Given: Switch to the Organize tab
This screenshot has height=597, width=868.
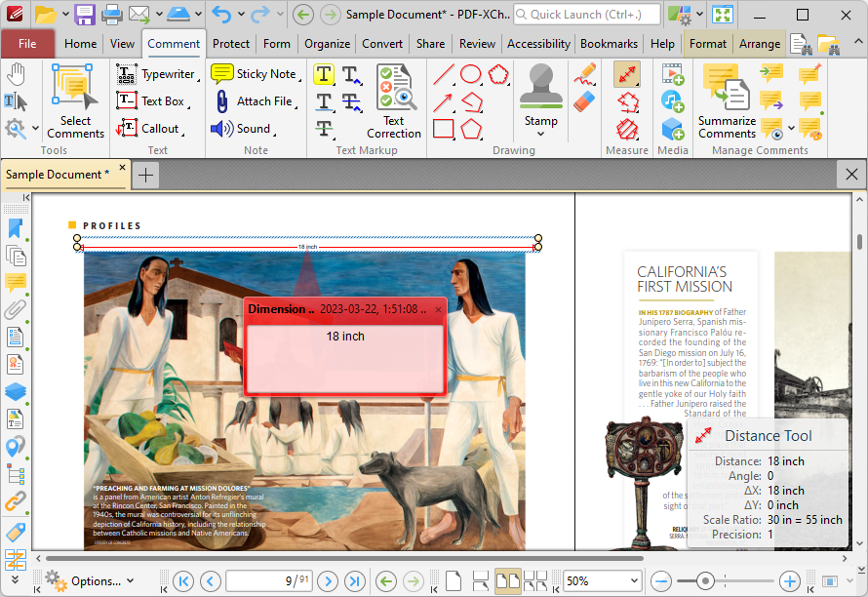Looking at the screenshot, I should coord(327,44).
